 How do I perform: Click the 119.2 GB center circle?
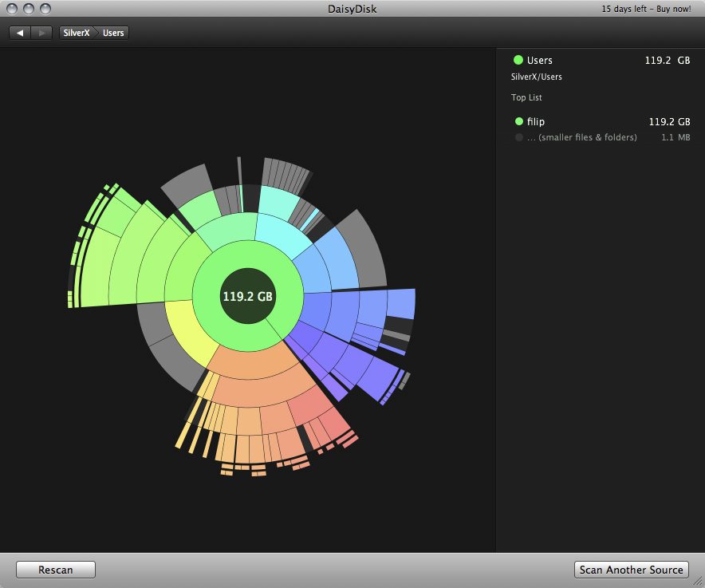click(247, 296)
